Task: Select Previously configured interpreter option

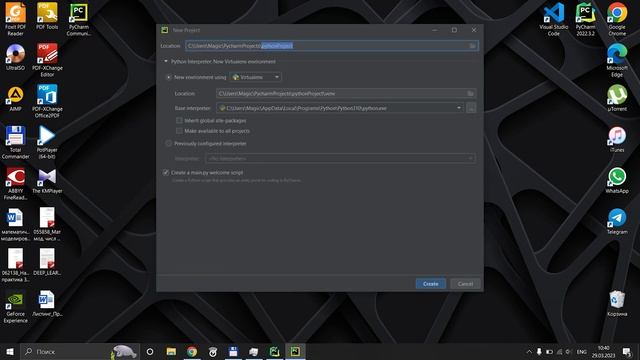Action: coord(169,143)
